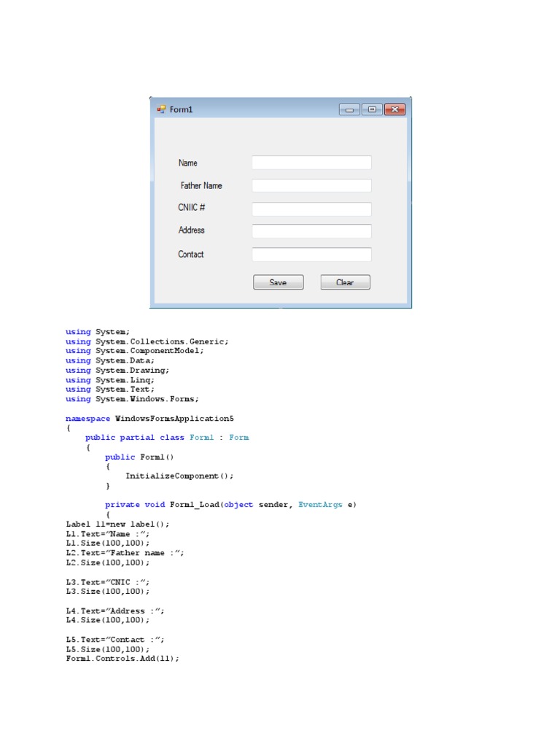Click the 'L4.Text="Address :";' code line

(115, 611)
